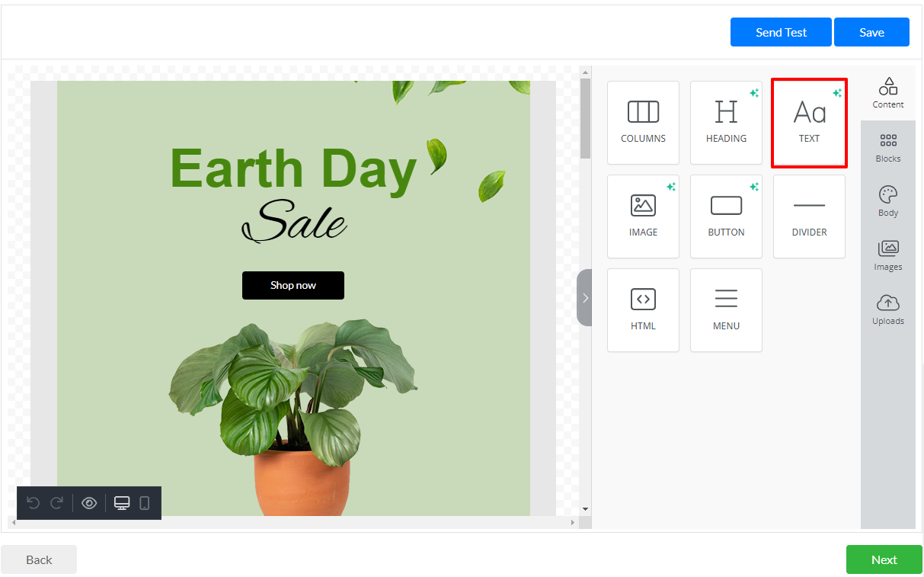Select the HTML content block
Viewport: 924px width, 577px height.
point(643,310)
